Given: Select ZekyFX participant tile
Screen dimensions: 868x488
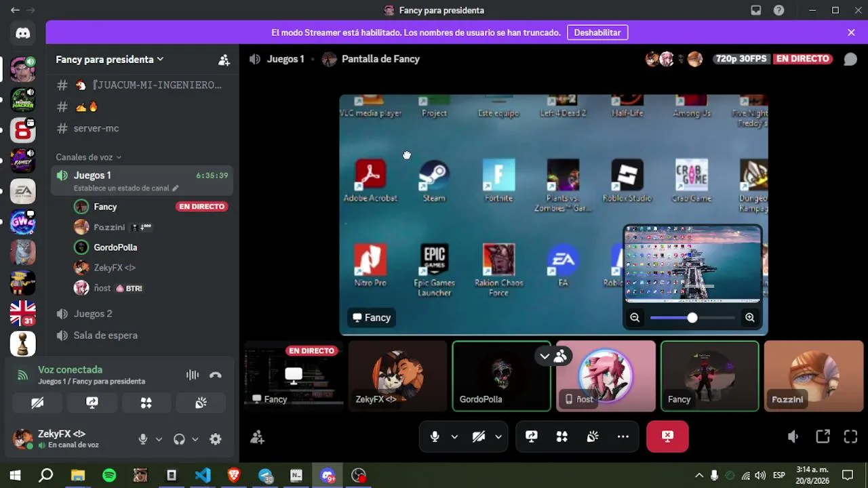Looking at the screenshot, I should 397,376.
